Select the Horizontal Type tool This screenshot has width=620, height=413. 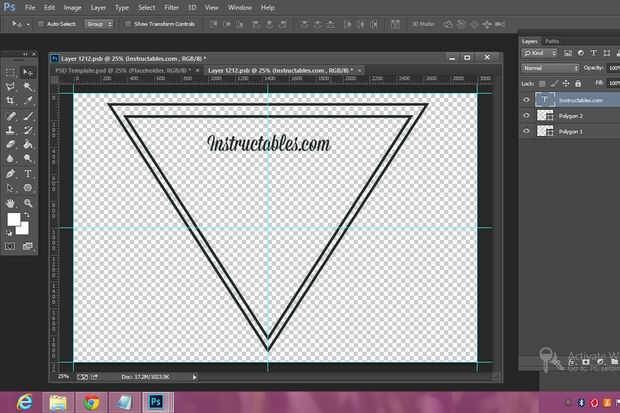(x=28, y=173)
